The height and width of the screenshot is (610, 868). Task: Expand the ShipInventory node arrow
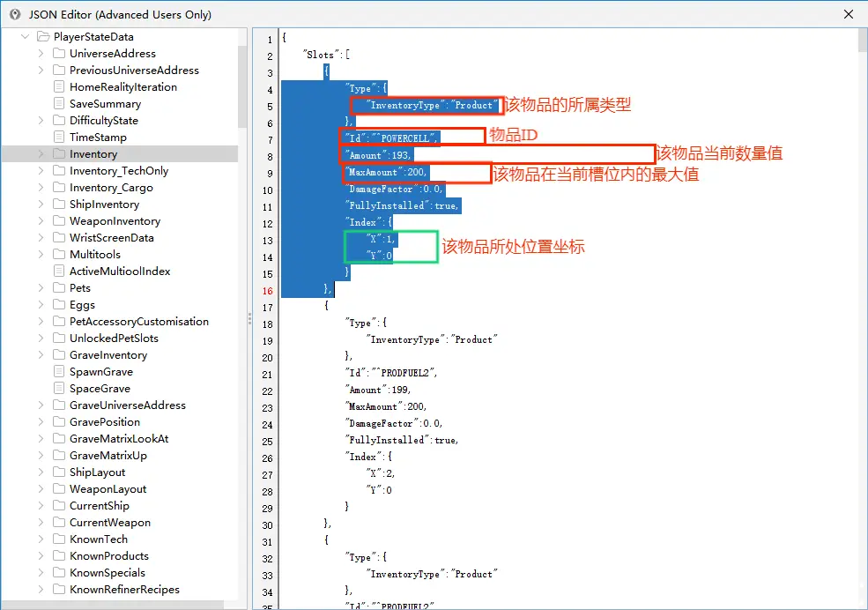point(41,205)
